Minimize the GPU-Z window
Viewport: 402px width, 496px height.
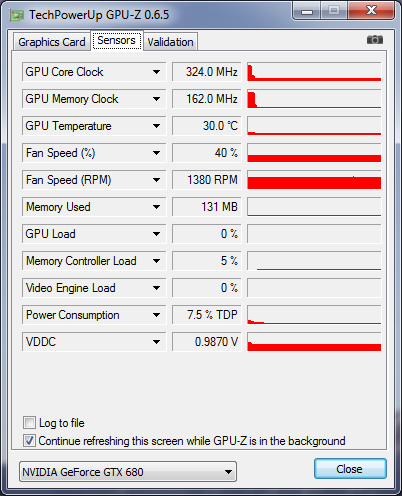[x=307, y=12]
